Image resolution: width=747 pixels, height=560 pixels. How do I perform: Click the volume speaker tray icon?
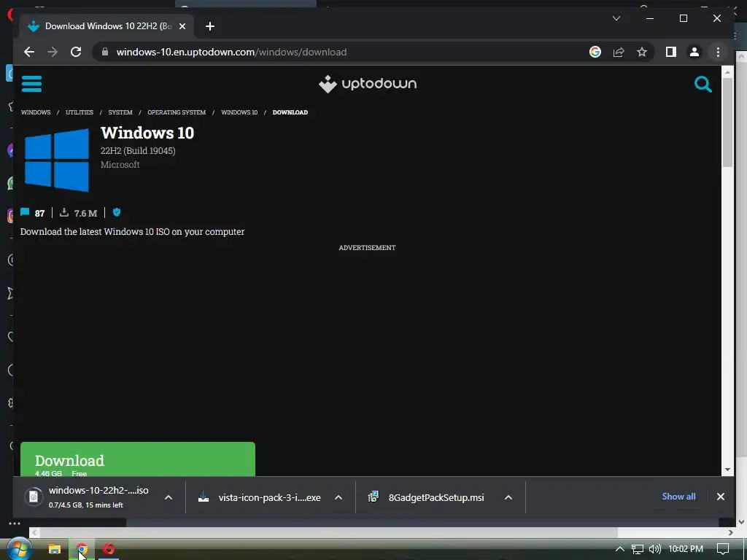655,549
